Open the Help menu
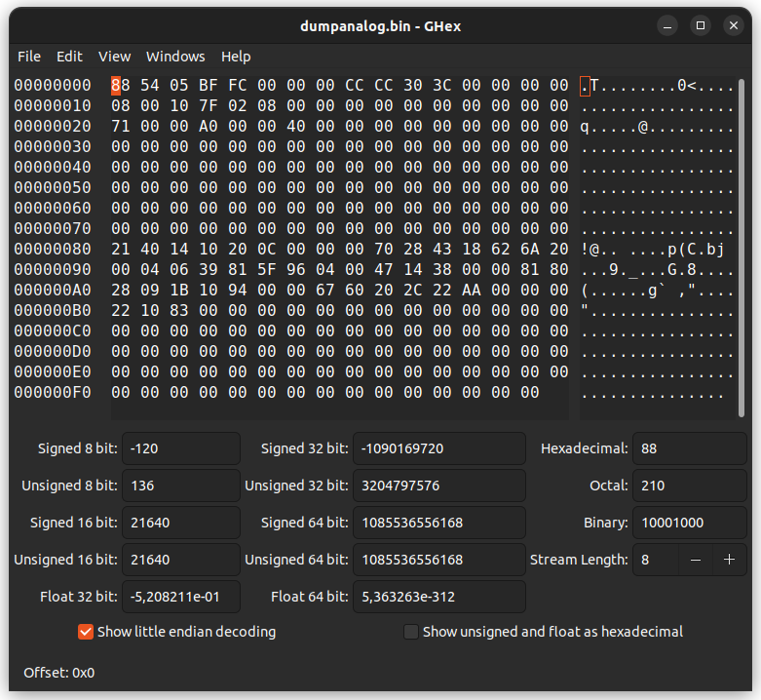761x700 pixels. (x=236, y=57)
